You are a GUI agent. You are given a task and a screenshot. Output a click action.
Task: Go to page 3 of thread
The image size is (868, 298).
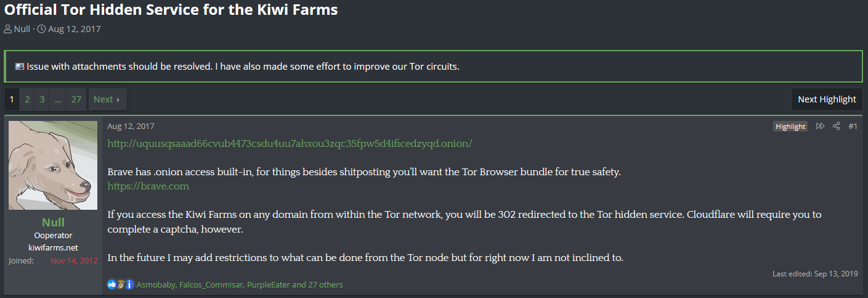coord(42,99)
